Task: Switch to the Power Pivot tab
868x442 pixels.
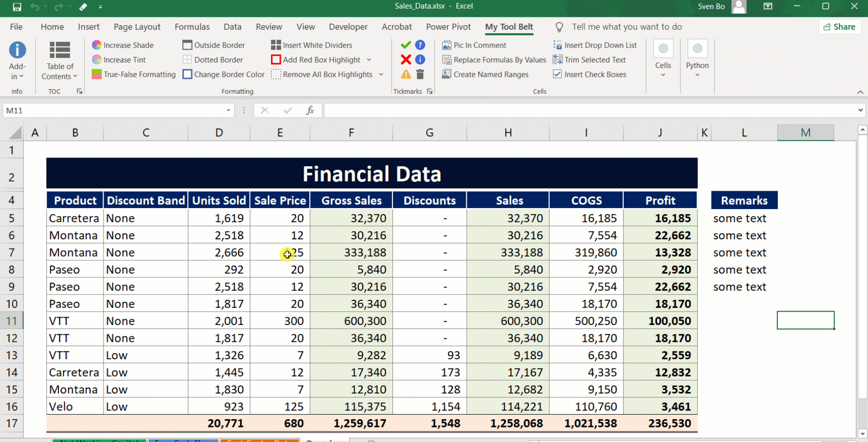Action: tap(448, 27)
